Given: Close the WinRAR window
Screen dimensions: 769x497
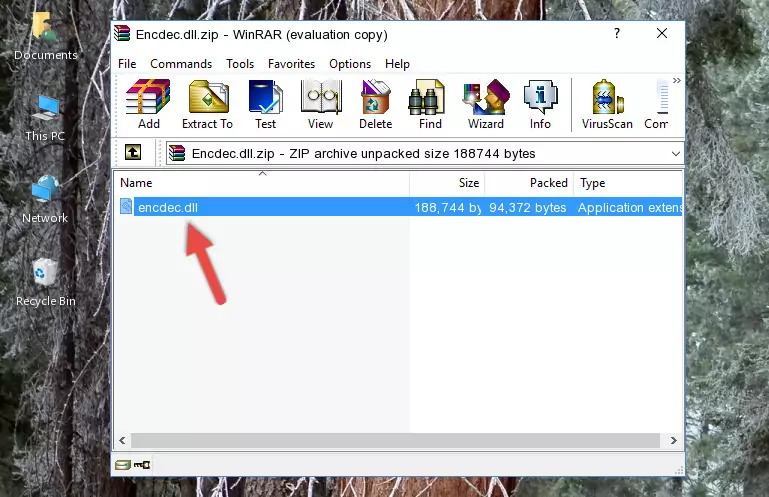Looking at the screenshot, I should point(662,33).
